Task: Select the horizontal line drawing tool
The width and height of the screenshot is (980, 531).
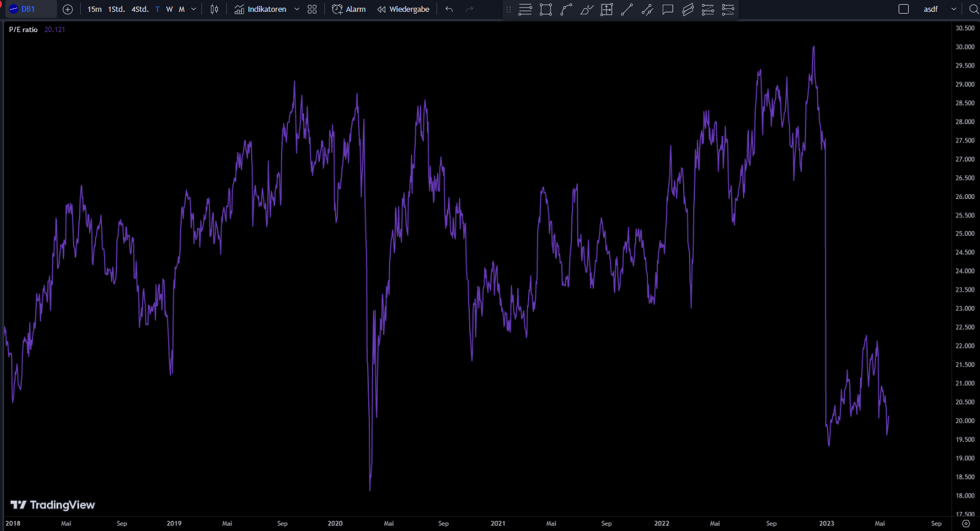Action: coord(525,10)
